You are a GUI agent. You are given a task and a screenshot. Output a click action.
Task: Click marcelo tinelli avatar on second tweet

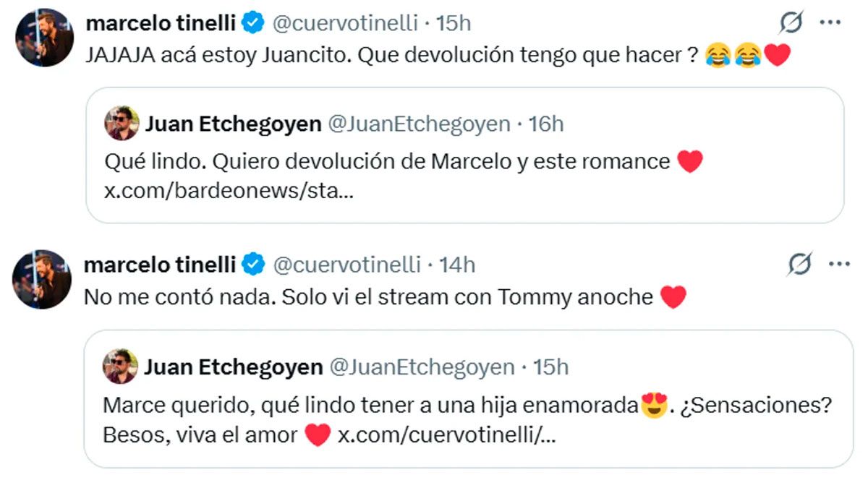click(x=42, y=280)
